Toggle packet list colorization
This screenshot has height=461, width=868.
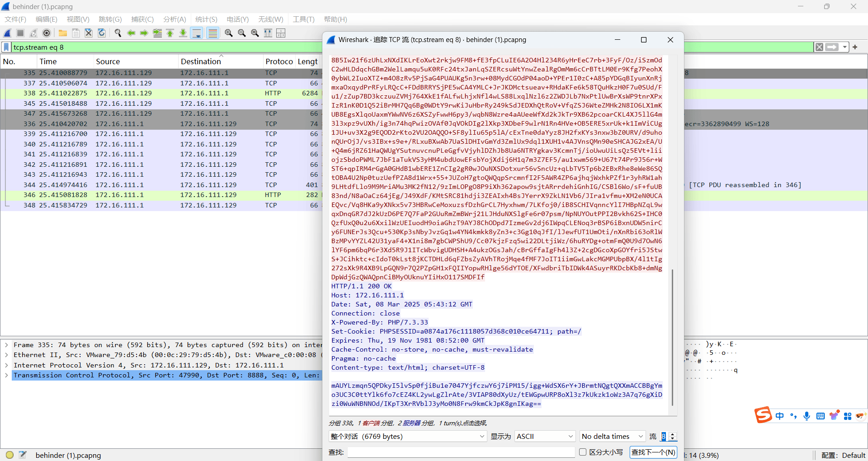pyautogui.click(x=213, y=33)
